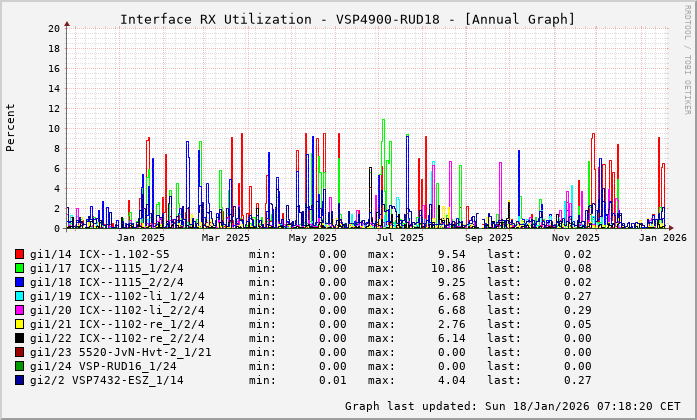Click the dark red gi1/23 legend swatch
The width and height of the screenshot is (697, 420).
coord(20,352)
